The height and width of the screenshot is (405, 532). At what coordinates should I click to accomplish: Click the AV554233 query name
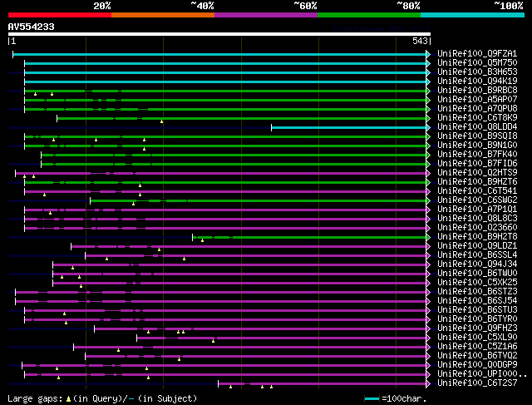32,27
